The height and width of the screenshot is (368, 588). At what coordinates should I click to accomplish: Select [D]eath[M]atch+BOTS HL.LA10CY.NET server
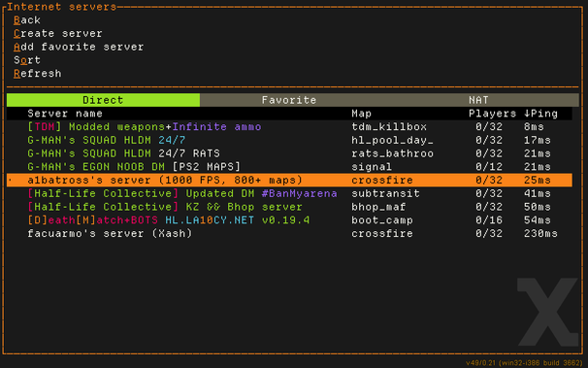pyautogui.click(x=289, y=220)
